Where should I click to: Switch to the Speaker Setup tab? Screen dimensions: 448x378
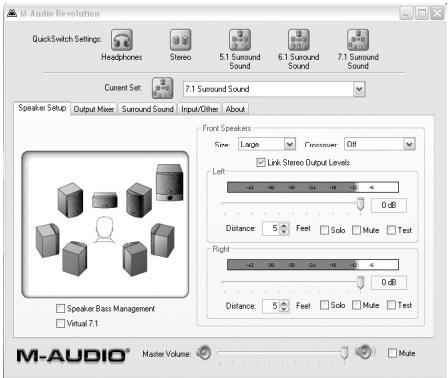(x=42, y=108)
